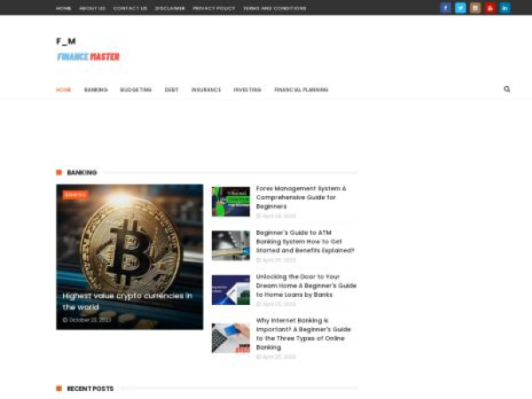The width and height of the screenshot is (532, 399).
Task: Click the date under Forex Management article
Action: [276, 215]
